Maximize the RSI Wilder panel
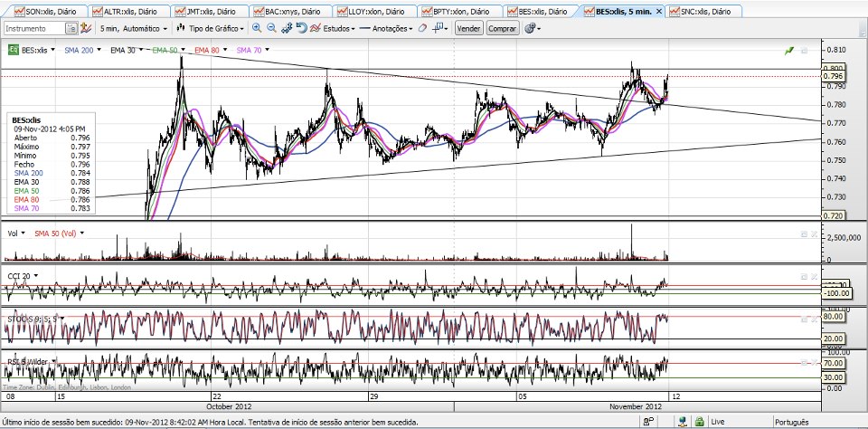This screenshot has height=429, width=868. click(804, 362)
